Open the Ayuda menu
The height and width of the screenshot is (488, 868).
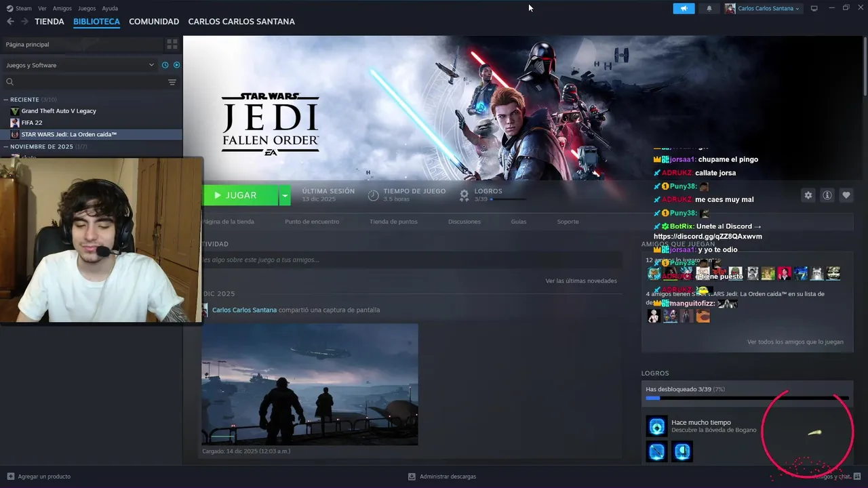110,8
